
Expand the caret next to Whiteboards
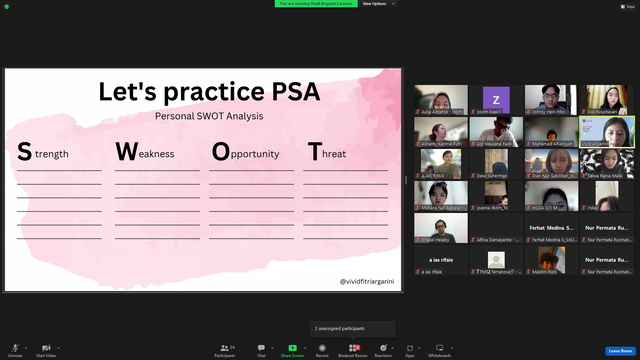pos(452,348)
